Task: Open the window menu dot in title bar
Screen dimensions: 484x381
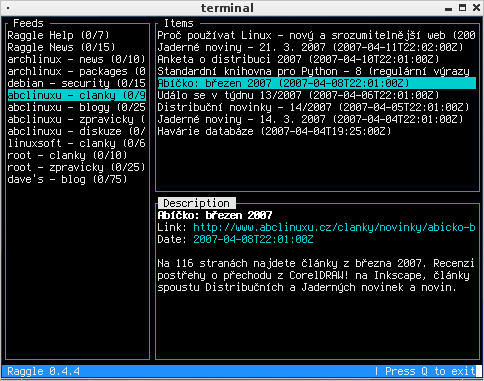Action: [x=8, y=8]
